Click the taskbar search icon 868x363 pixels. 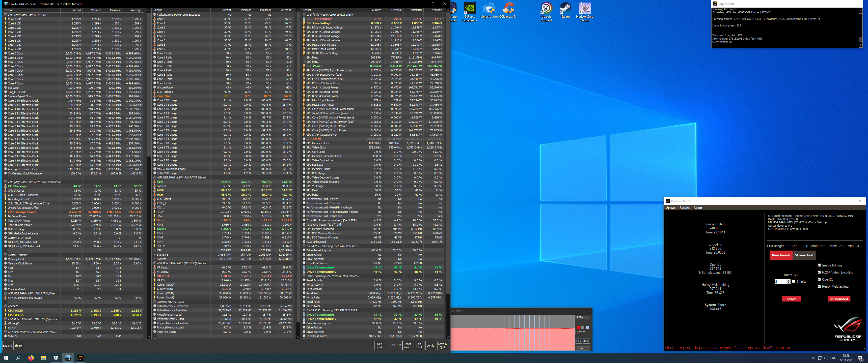pyautogui.click(x=18, y=358)
